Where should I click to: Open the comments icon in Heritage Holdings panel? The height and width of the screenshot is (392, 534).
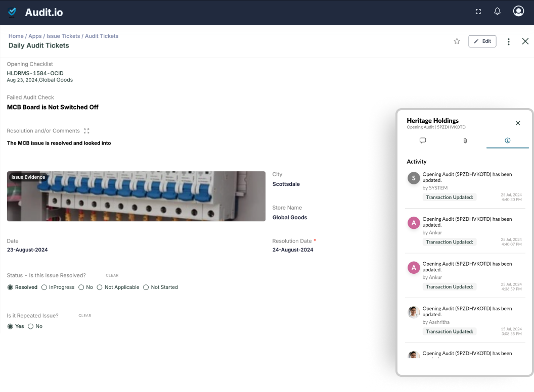(423, 140)
